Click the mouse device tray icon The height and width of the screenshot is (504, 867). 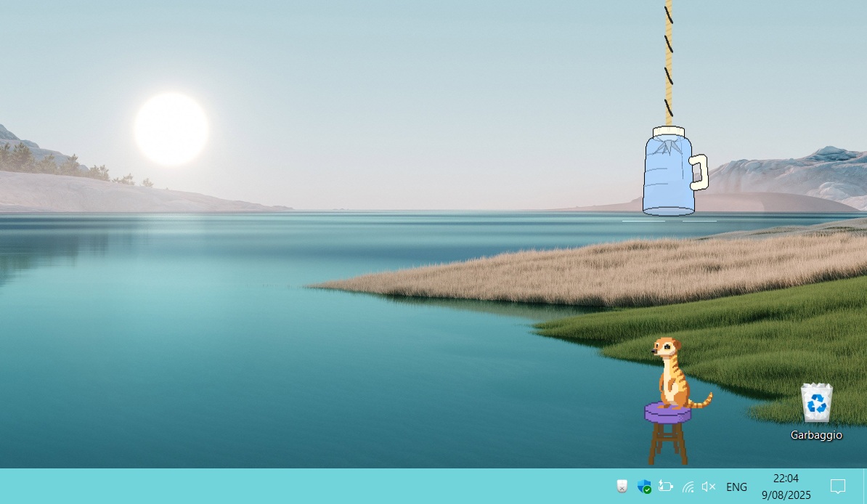pos(622,487)
